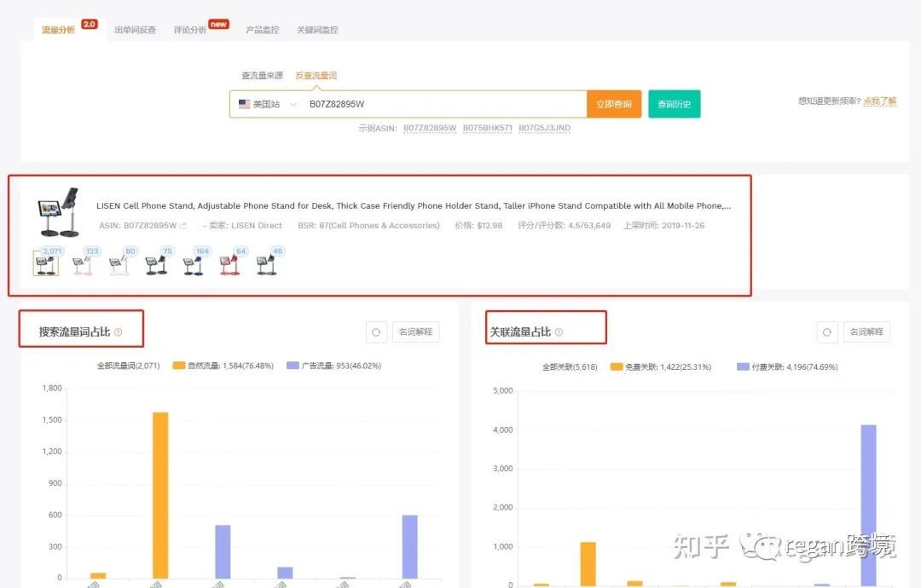921x588 pixels.
Task: Click the tallest purple bar in related chart
Action: tap(869, 504)
